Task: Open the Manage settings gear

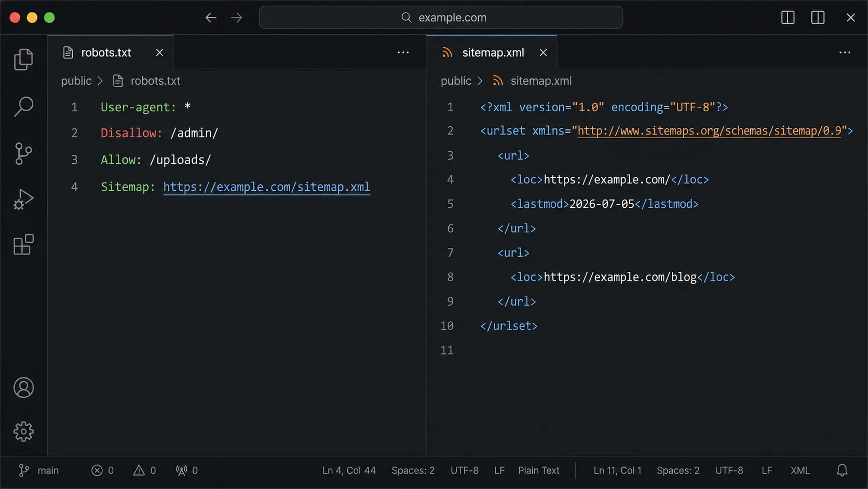Action: pyautogui.click(x=23, y=431)
